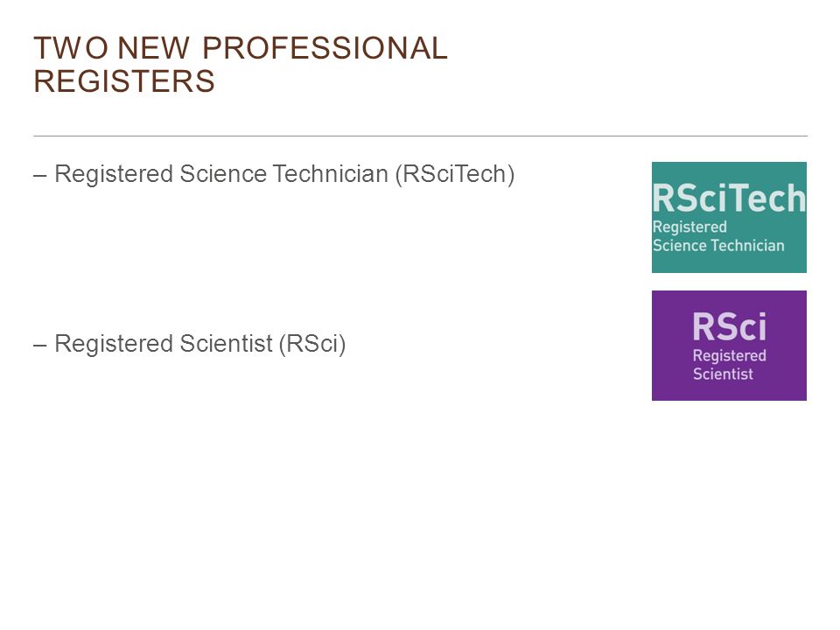
Task: Click the teal RSciTech logo image
Action: [729, 217]
